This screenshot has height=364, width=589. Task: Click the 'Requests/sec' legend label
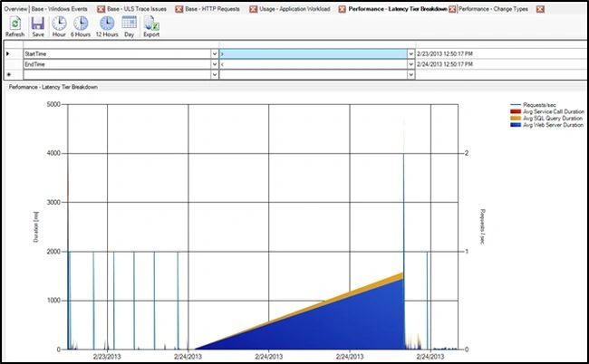point(539,105)
